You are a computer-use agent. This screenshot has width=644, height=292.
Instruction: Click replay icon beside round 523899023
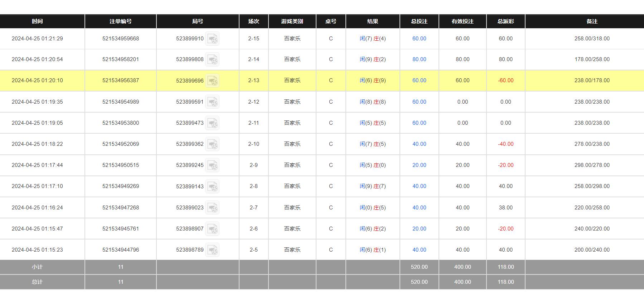pyautogui.click(x=212, y=208)
